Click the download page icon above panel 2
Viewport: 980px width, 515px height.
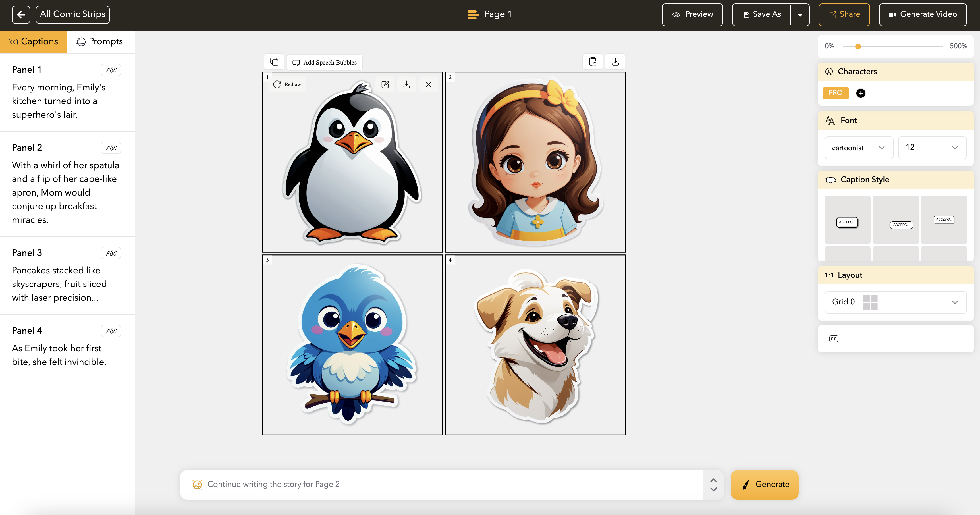pos(615,62)
